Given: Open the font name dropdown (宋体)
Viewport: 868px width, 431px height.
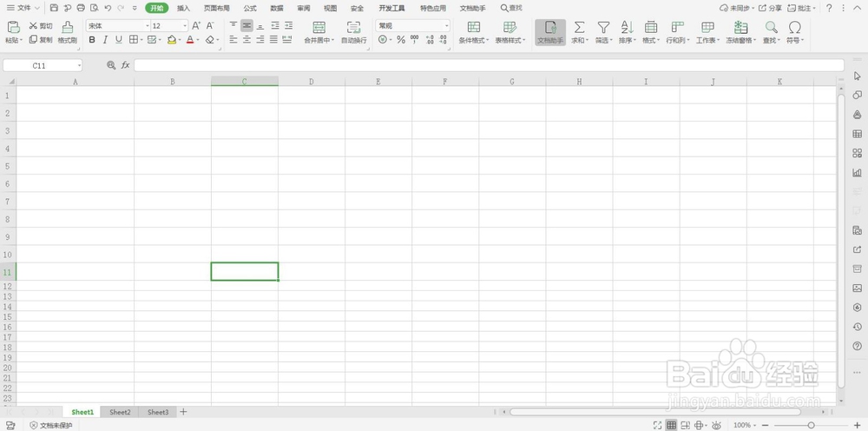Looking at the screenshot, I should 148,26.
